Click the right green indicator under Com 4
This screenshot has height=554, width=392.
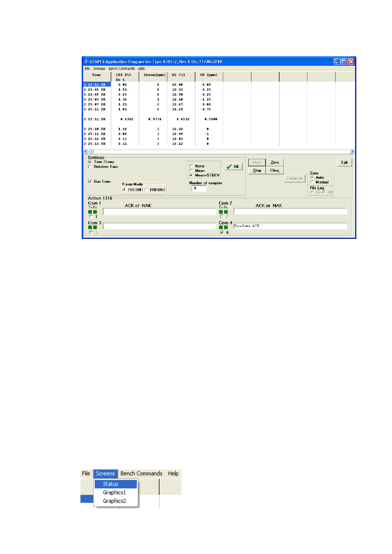[226, 227]
